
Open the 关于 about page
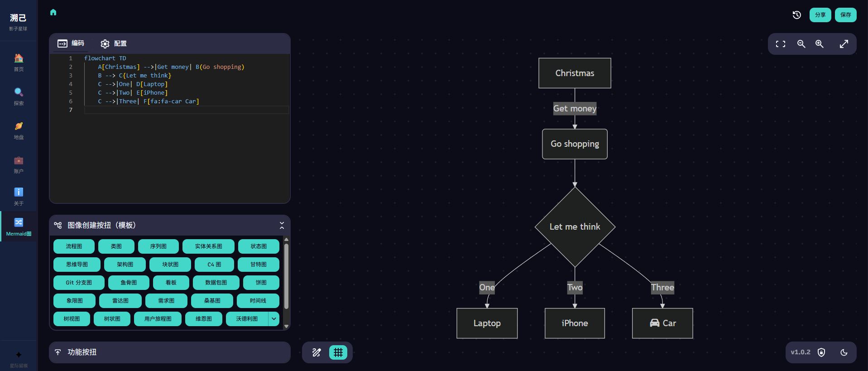tap(19, 197)
